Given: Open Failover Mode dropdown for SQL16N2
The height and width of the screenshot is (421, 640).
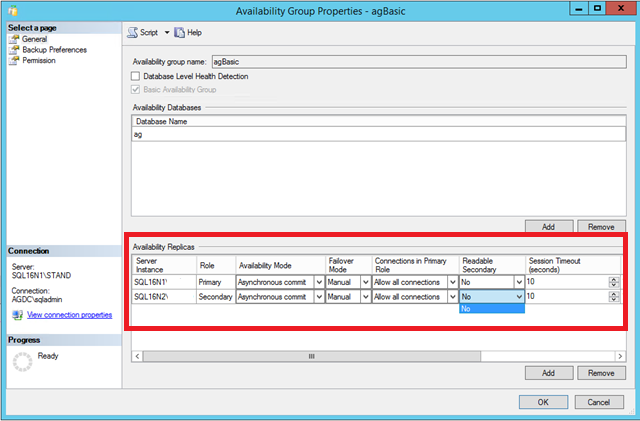Looking at the screenshot, I should pyautogui.click(x=366, y=297).
